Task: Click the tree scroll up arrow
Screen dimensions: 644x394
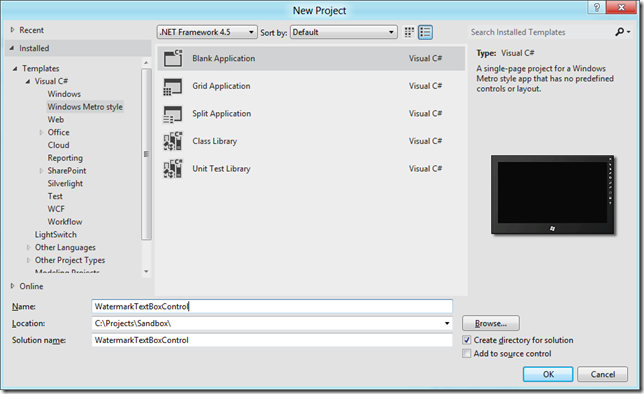Action: 146,62
